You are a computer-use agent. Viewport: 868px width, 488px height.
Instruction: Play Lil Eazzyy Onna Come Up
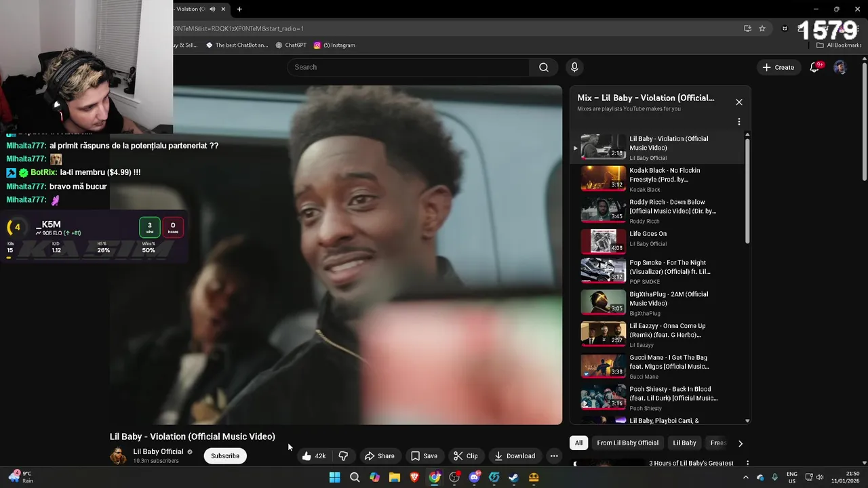(657, 334)
